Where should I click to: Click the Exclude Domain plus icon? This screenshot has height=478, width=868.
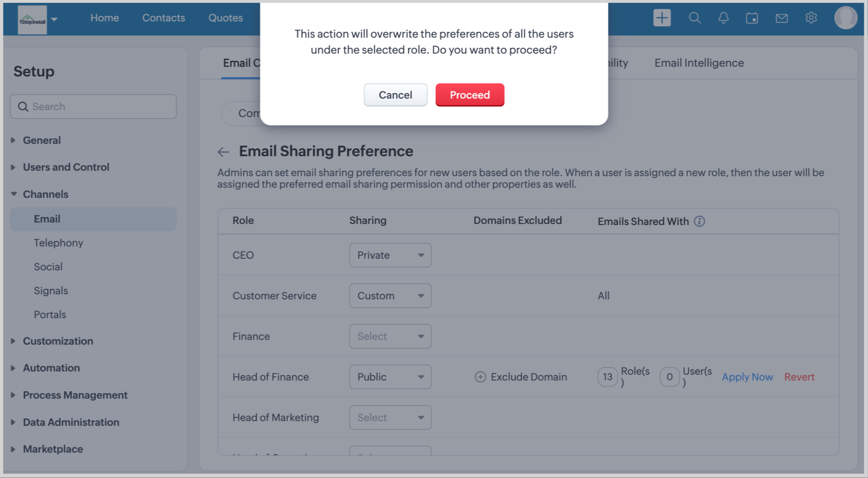[x=480, y=377]
